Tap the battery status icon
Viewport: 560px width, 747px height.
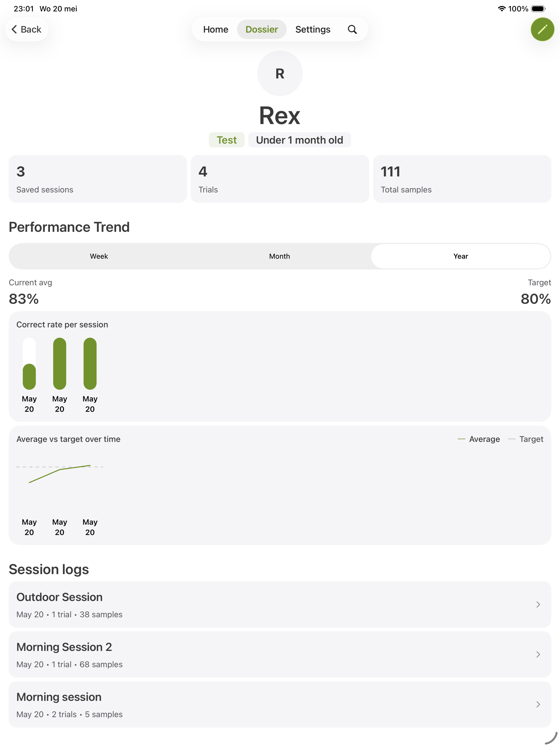tap(538, 9)
